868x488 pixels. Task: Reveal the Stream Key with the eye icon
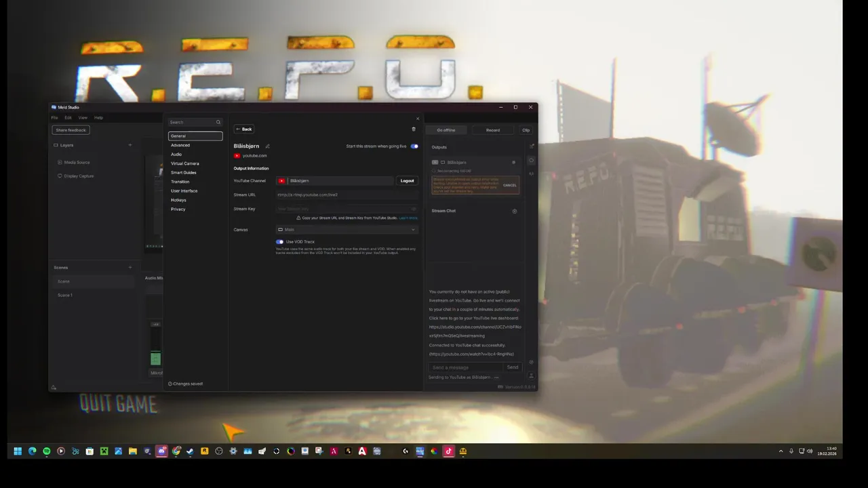coord(414,209)
